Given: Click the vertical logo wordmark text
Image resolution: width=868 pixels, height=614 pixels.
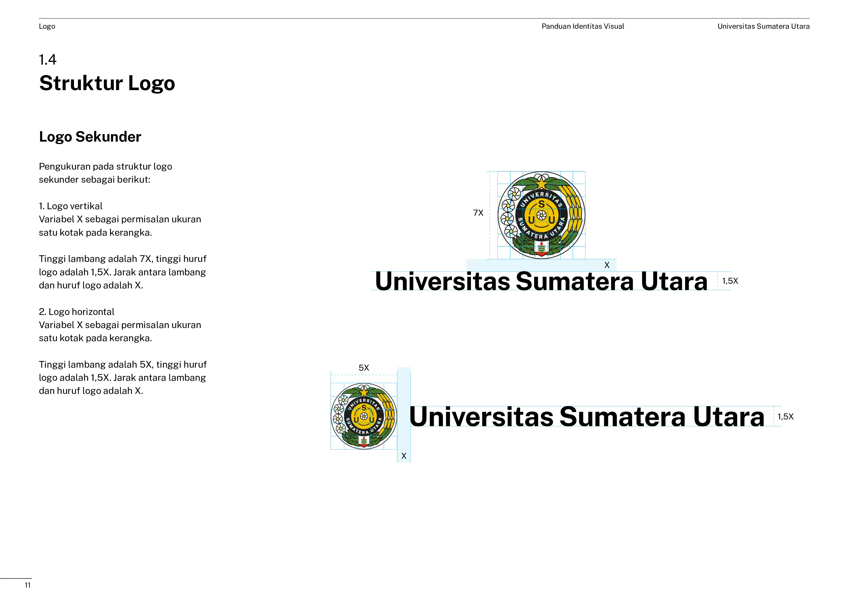Looking at the screenshot, I should click(541, 281).
